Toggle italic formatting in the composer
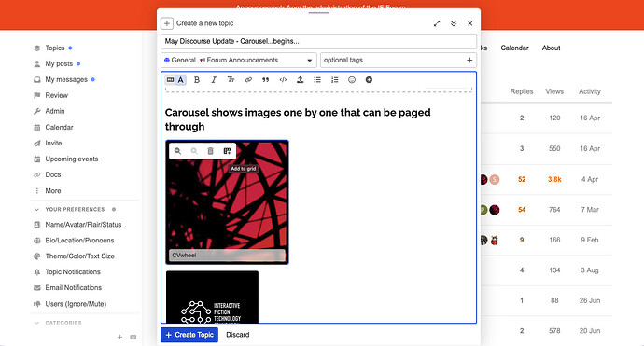This screenshot has width=644, height=346. 214,80
